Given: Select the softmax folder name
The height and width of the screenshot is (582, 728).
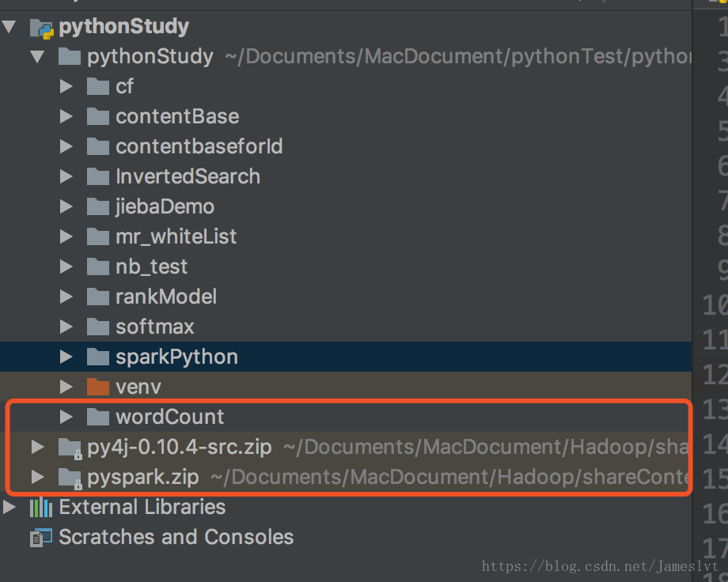Looking at the screenshot, I should (154, 327).
